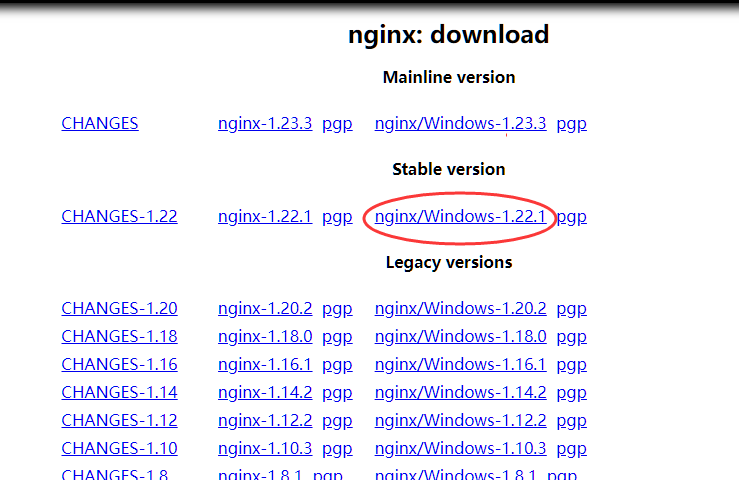Open pgp signature beside nginx/Windows-1.23.3
Viewport: 739px width, 480px height.
pyautogui.click(x=572, y=124)
